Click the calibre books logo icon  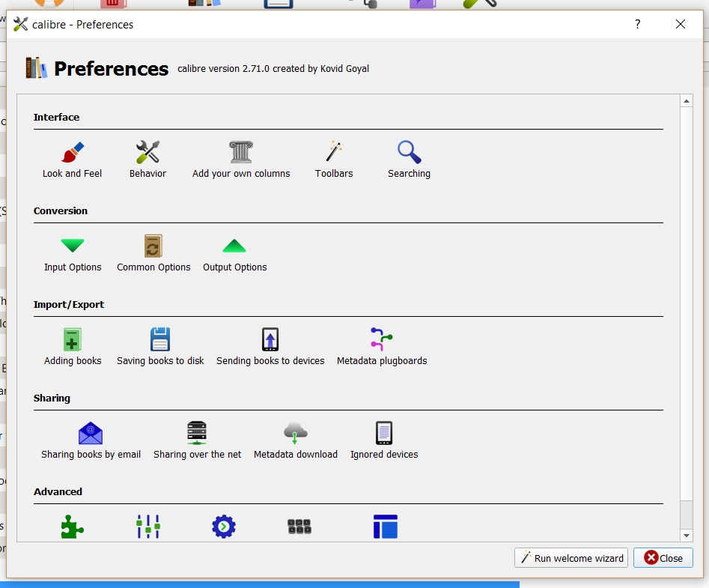pyautogui.click(x=36, y=68)
